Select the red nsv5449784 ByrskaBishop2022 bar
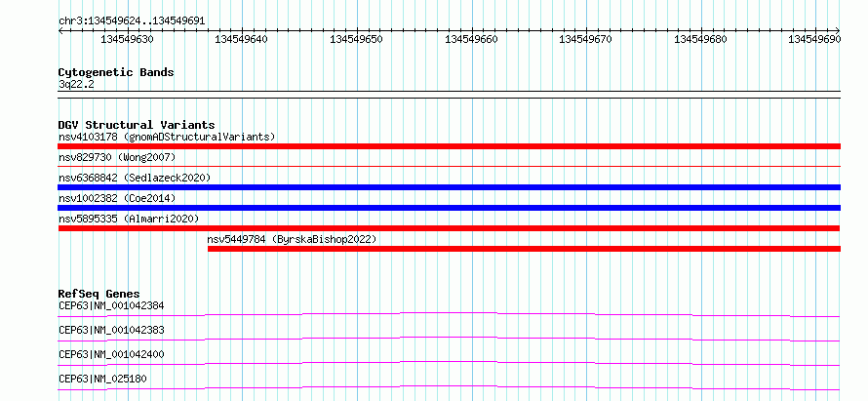The width and height of the screenshot is (868, 401). [525, 249]
